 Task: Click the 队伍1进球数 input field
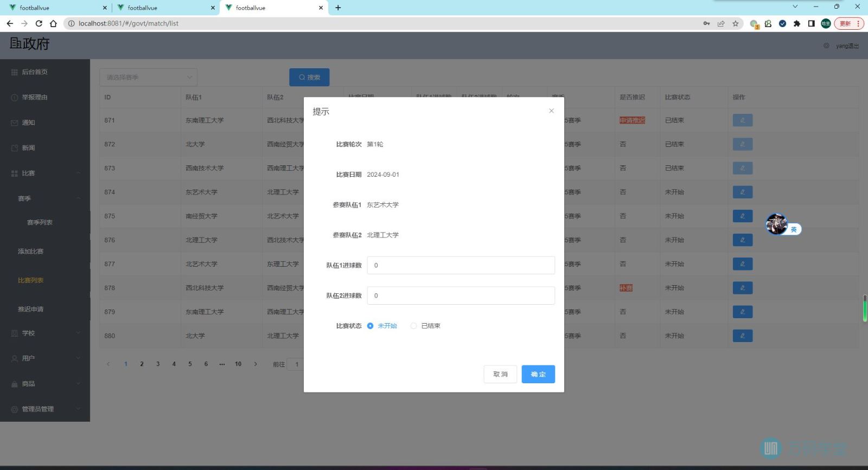click(461, 265)
